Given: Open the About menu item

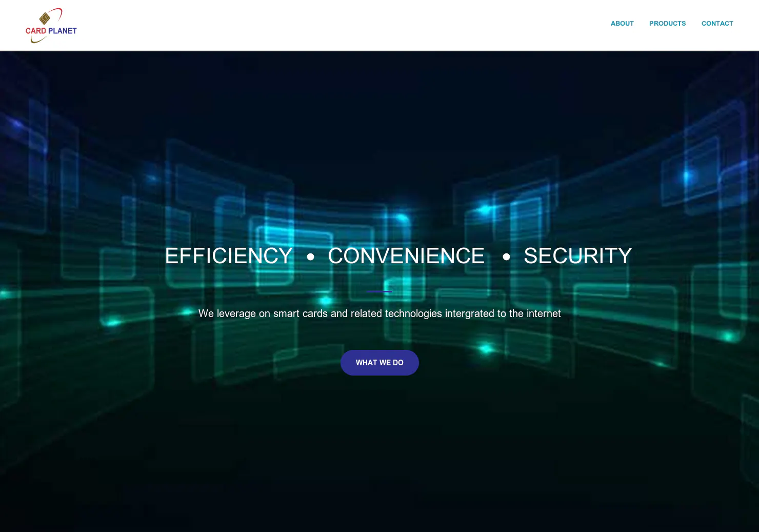Looking at the screenshot, I should click(x=622, y=24).
